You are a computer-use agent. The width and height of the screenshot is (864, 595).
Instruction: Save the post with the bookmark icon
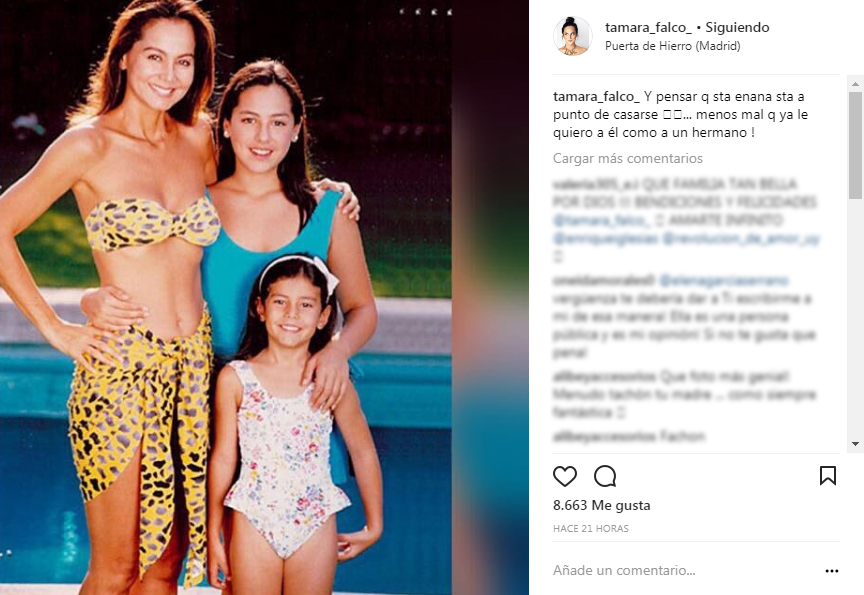[x=828, y=475]
